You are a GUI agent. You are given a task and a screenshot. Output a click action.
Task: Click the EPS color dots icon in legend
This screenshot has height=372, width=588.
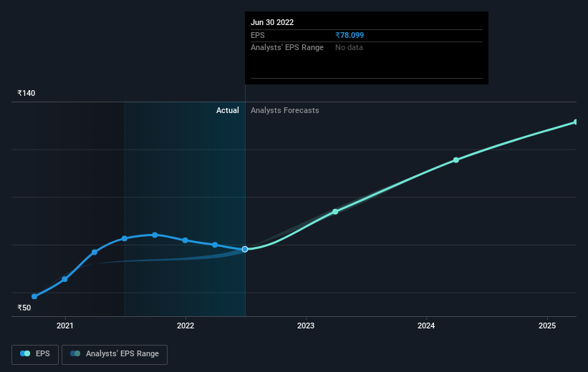[25, 353]
